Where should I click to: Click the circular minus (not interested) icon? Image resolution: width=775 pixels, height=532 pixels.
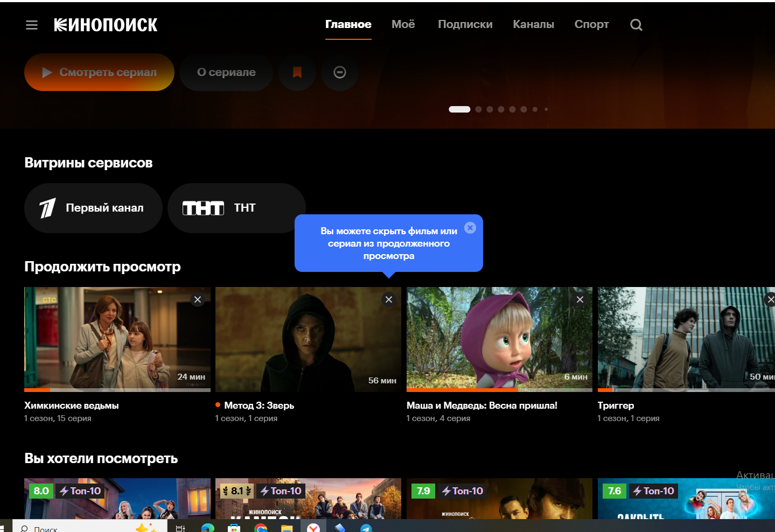point(339,72)
